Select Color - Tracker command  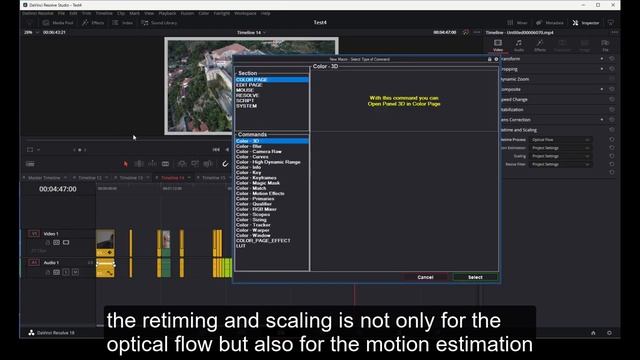[271, 225]
